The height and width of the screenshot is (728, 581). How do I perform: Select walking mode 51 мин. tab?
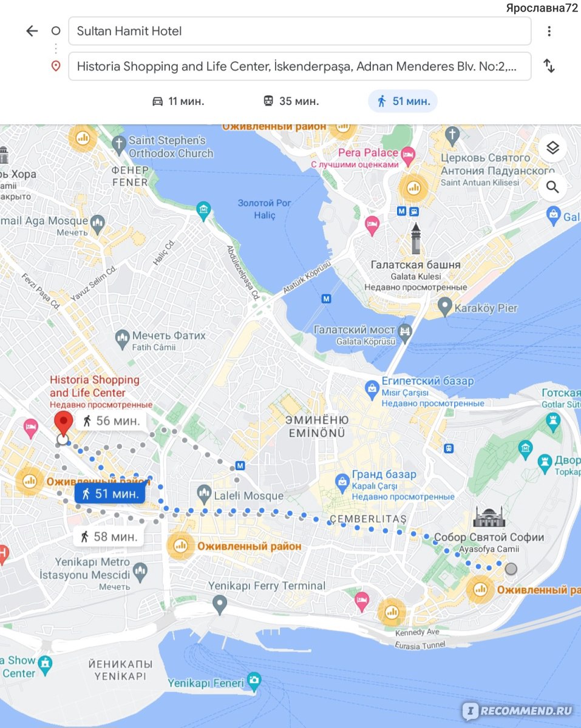pyautogui.click(x=403, y=101)
